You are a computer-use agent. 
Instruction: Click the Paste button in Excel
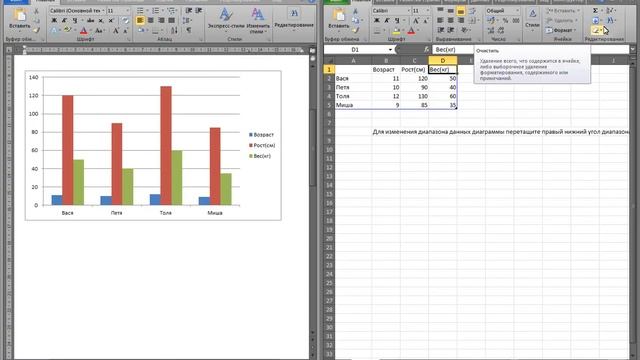(338, 20)
